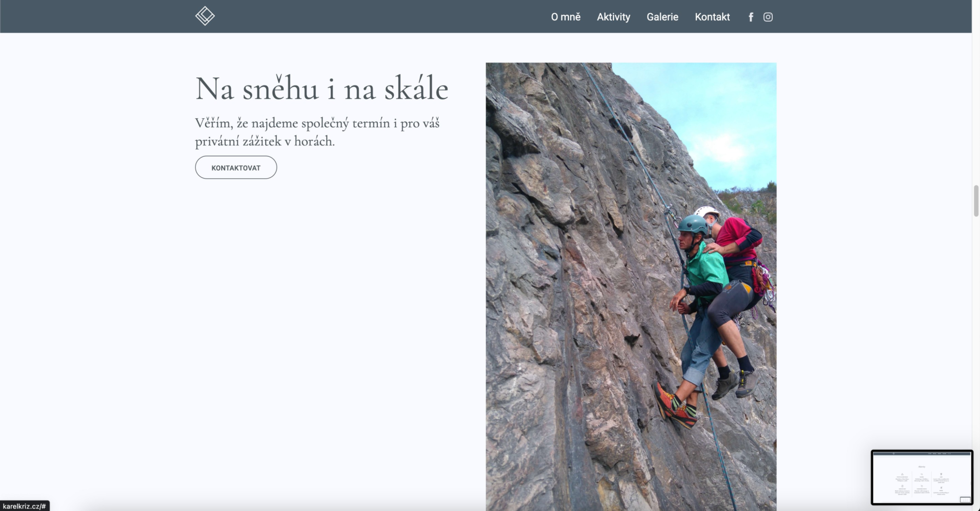Click the page's vertical scrollbar thumb
The height and width of the screenshot is (511, 980).
click(x=976, y=201)
